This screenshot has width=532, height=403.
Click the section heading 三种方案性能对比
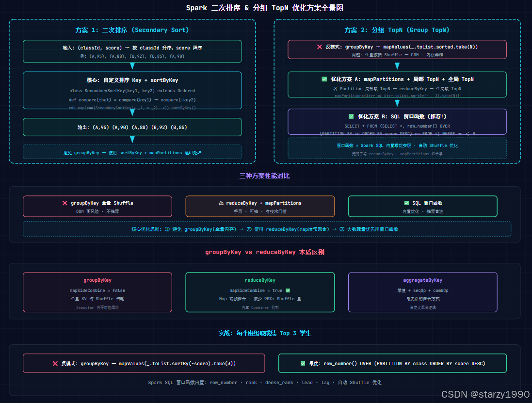(265, 176)
